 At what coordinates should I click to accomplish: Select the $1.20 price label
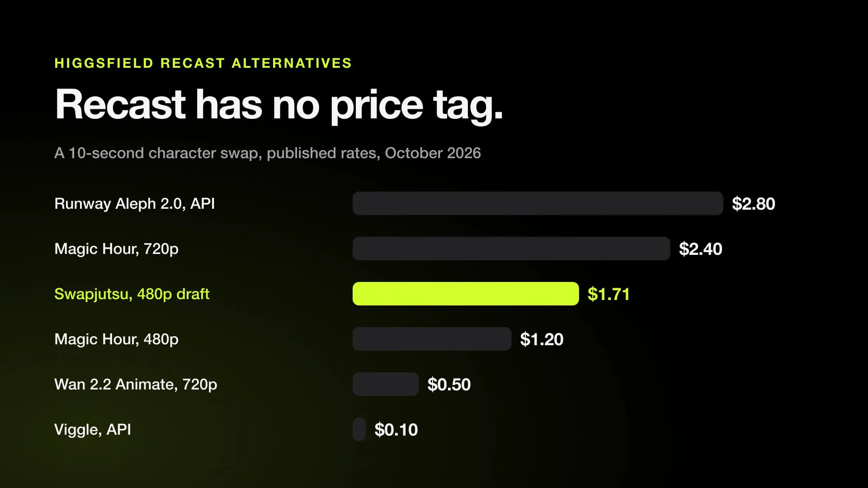542,339
